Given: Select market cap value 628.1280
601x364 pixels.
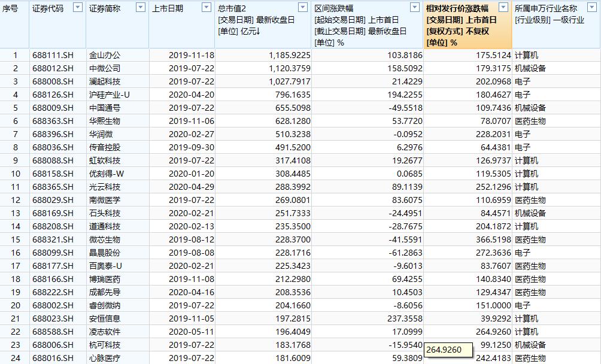Looking at the screenshot, I should pyautogui.click(x=293, y=121).
